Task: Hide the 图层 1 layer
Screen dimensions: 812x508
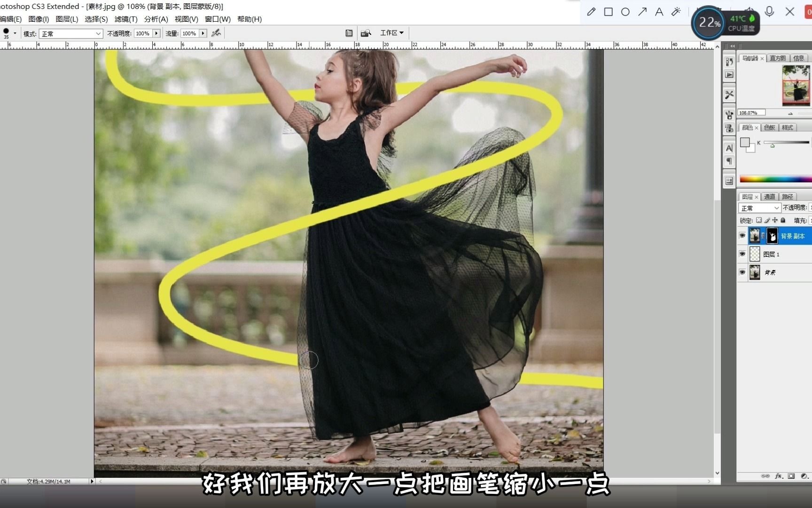Action: point(742,254)
